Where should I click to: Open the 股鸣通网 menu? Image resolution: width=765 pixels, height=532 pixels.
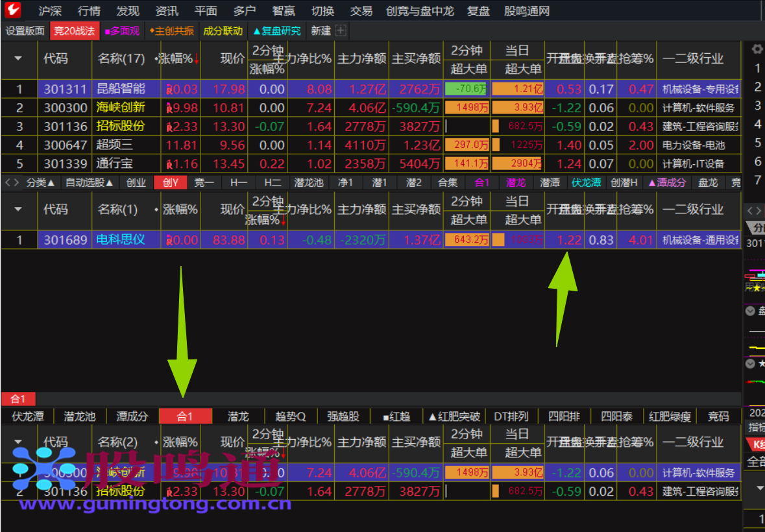[527, 11]
